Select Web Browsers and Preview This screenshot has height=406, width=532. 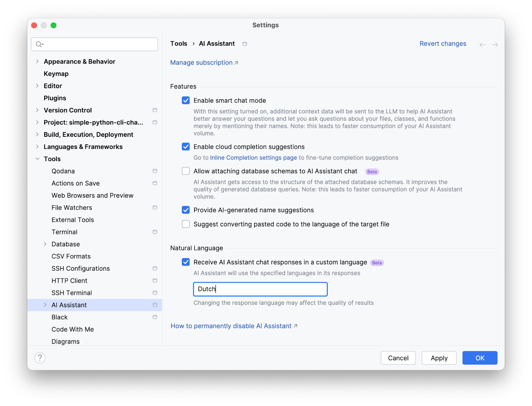(92, 196)
